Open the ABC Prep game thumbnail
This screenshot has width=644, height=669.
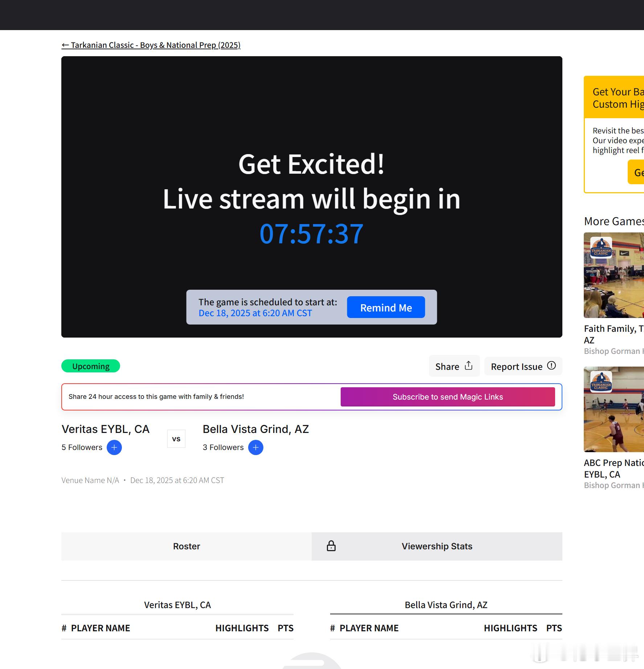click(614, 409)
